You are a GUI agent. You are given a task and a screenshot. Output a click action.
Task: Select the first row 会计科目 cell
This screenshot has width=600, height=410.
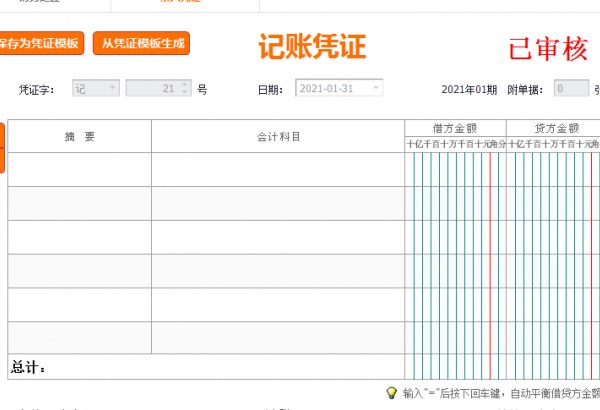coord(278,169)
